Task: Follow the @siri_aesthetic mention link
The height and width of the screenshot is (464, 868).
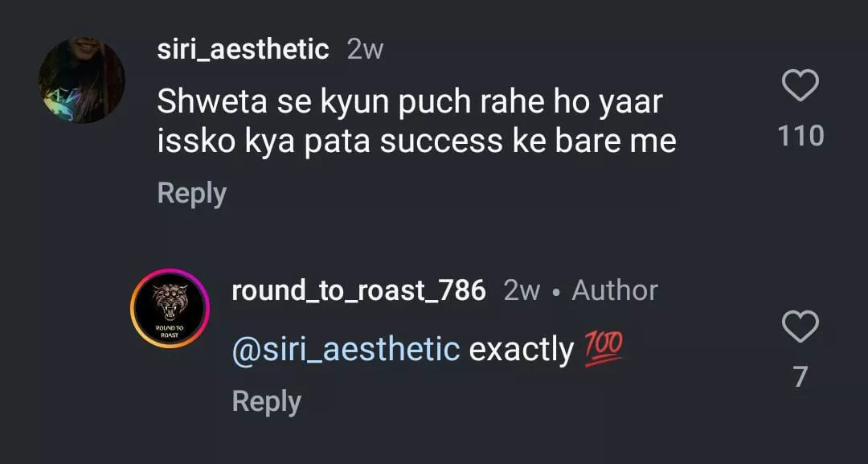Action: (x=346, y=350)
